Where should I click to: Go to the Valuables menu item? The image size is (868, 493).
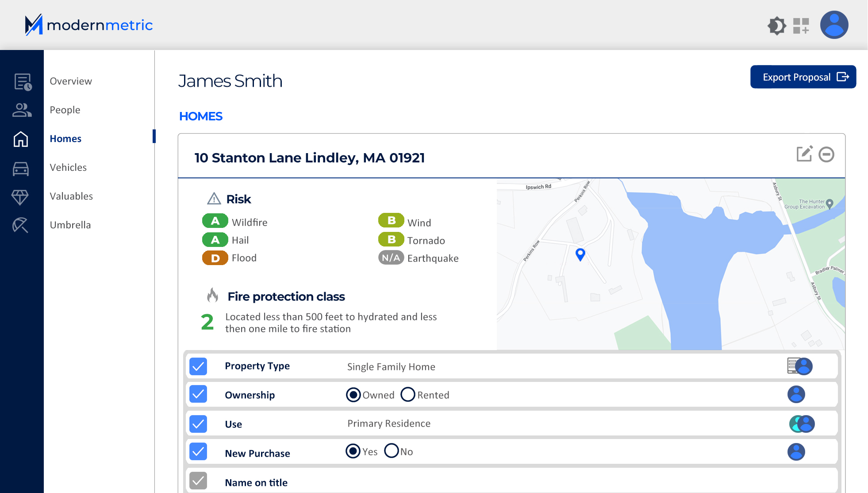71,196
